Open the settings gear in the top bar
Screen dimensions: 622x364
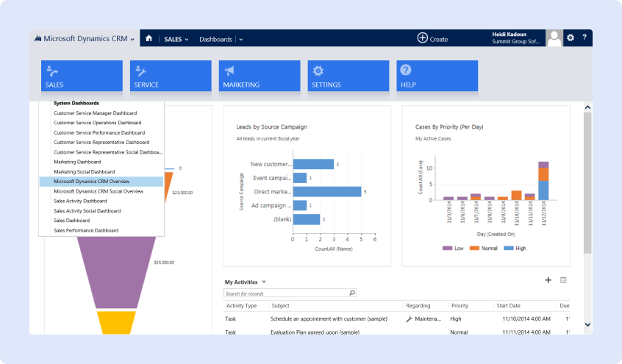pos(571,38)
